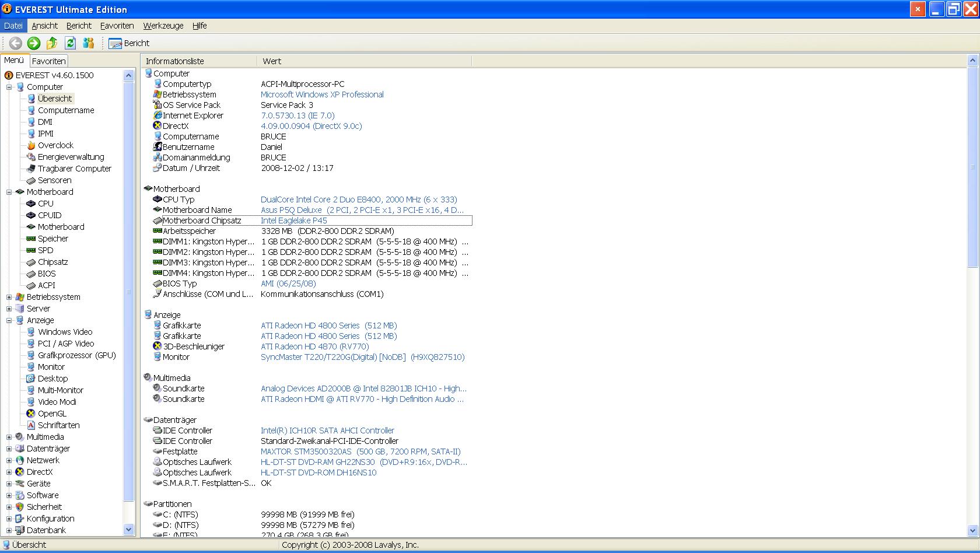Collapse the Anzeige tree node
The height and width of the screenshot is (553, 980).
[x=9, y=320]
